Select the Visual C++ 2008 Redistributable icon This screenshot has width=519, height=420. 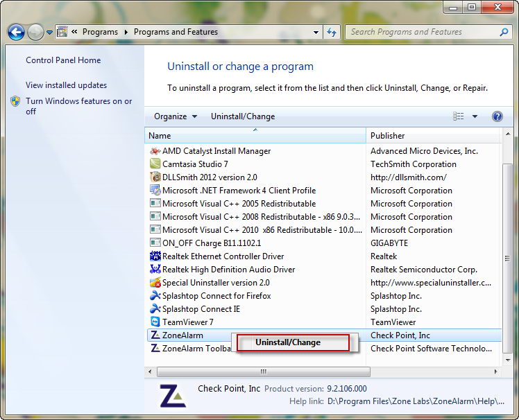click(155, 217)
